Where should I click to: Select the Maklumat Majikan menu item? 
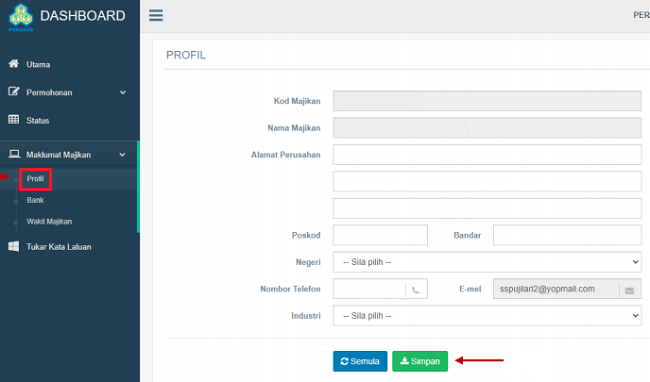click(x=58, y=155)
